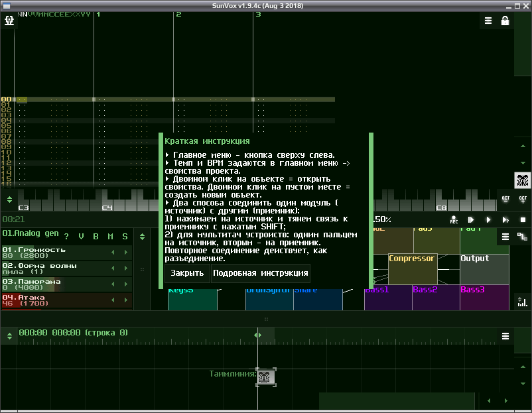This screenshot has width=532, height=413.
Task: Increase Громкость with the right arrow
Action: point(126,253)
